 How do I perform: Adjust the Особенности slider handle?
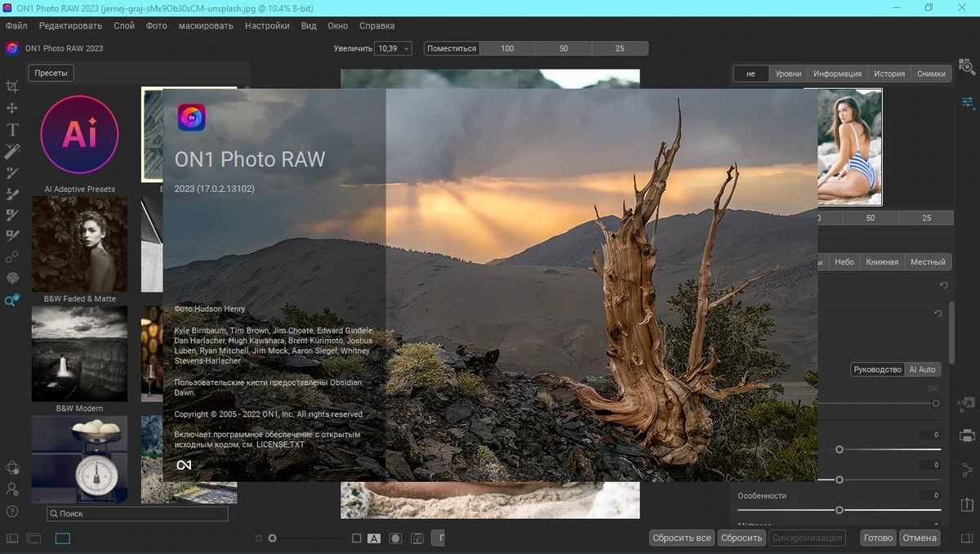[x=839, y=510]
